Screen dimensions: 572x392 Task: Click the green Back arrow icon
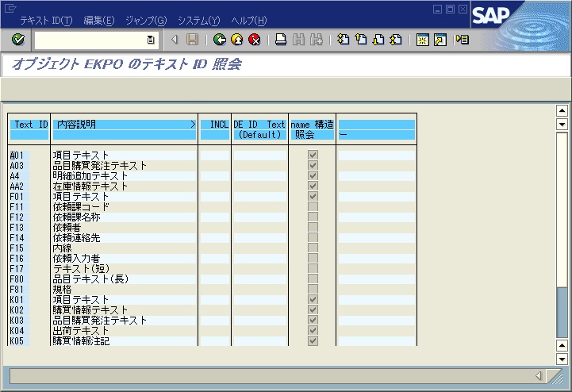pyautogui.click(x=220, y=39)
